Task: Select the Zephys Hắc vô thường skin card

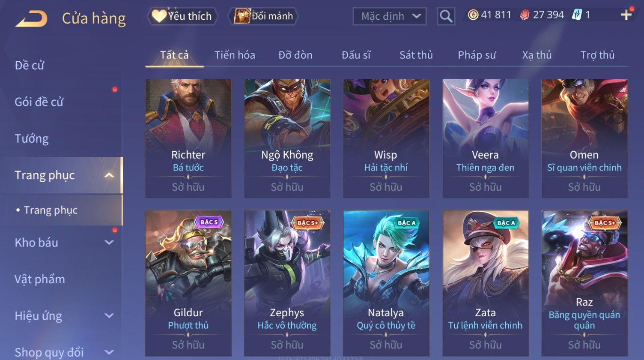Action: coord(287,283)
